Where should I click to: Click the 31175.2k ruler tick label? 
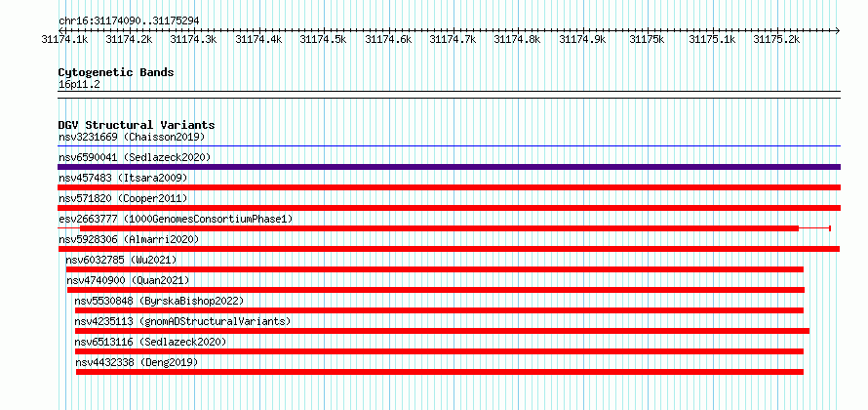(x=776, y=39)
